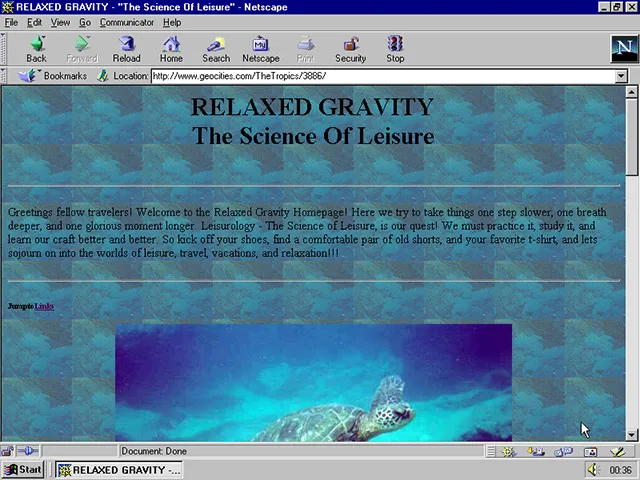Click the Windows Start button

(x=24, y=469)
